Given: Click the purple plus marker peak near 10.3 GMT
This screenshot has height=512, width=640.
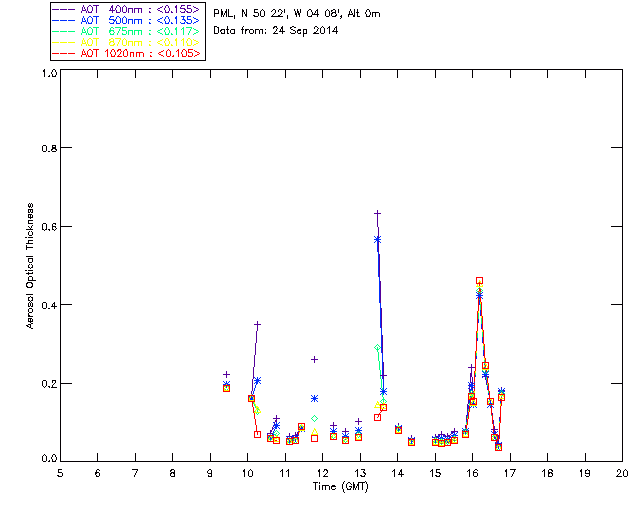Looking at the screenshot, I should coord(258,325).
